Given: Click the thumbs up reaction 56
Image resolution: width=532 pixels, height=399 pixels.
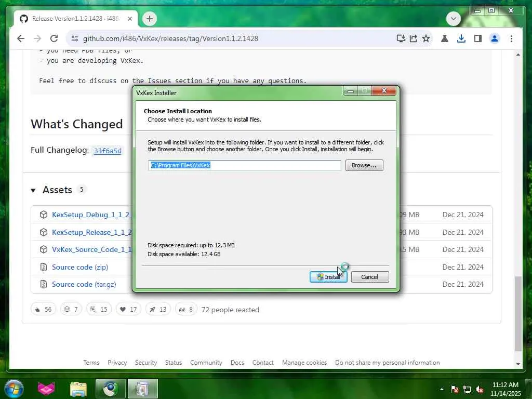Looking at the screenshot, I should tap(43, 310).
